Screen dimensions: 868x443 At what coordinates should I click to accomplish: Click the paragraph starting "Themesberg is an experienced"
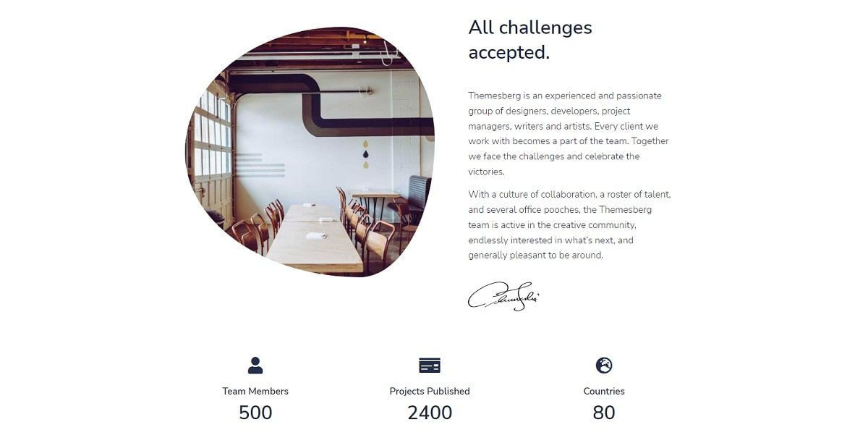569,133
